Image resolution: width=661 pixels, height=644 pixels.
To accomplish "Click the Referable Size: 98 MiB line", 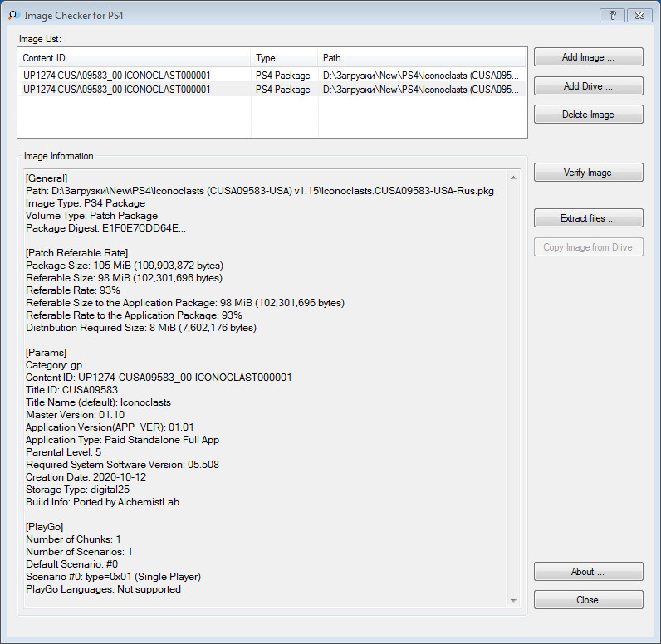I will point(124,277).
